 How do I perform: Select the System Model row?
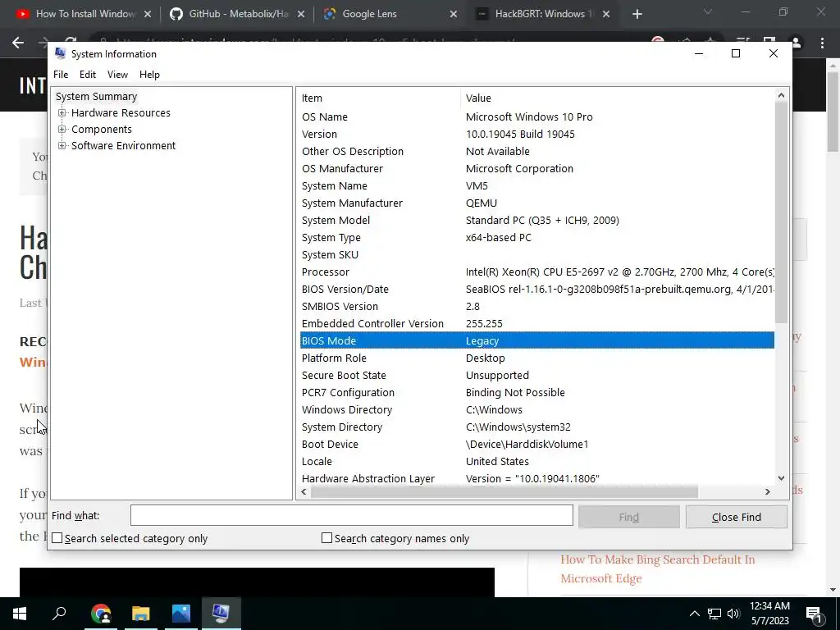pyautogui.click(x=536, y=220)
